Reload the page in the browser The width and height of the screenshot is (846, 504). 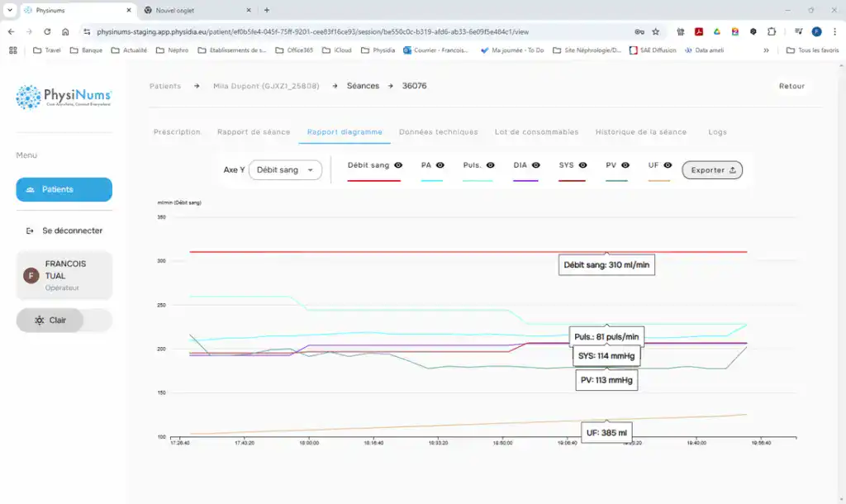point(47,31)
